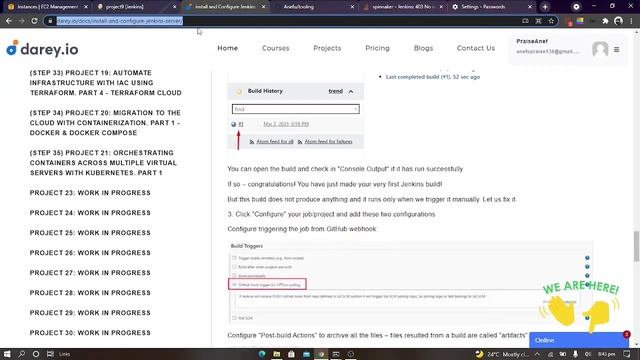Click the PraiseAnef user avatar picture
Screen dimensions: 640x360
[x=600, y=49]
